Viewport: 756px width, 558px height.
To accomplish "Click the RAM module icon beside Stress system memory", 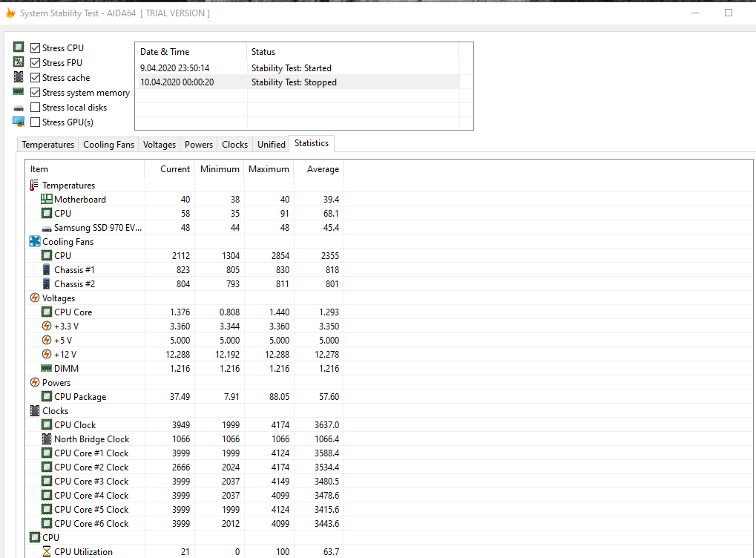I will pos(19,91).
